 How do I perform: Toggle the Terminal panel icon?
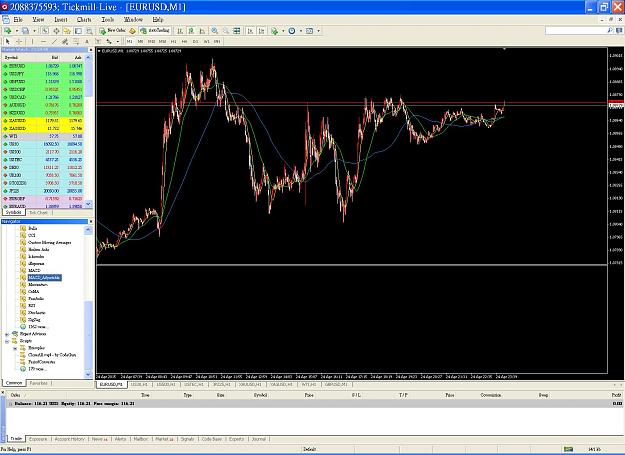coord(78,31)
